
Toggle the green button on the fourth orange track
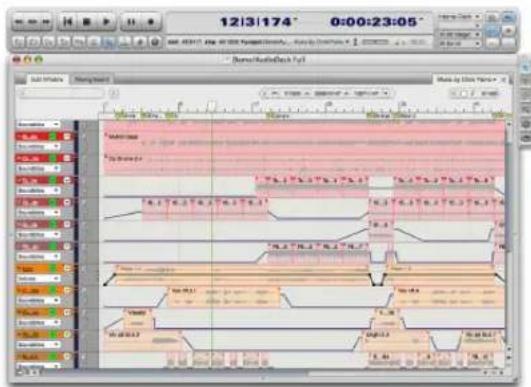53,335
